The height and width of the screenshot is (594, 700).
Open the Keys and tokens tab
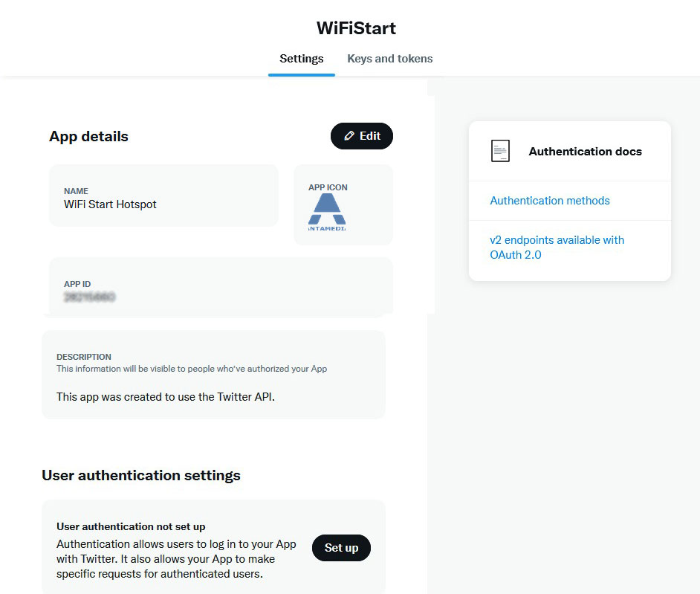(x=389, y=59)
